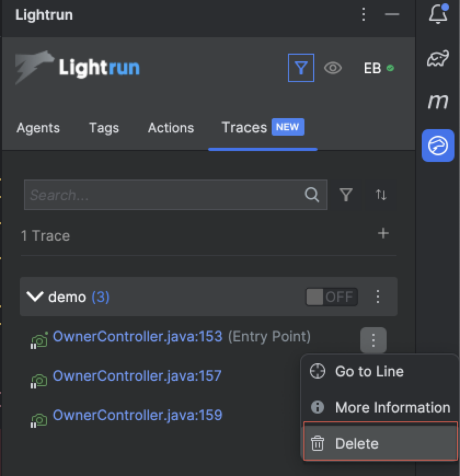Open the Gradle elephant tool window

pos(438,58)
